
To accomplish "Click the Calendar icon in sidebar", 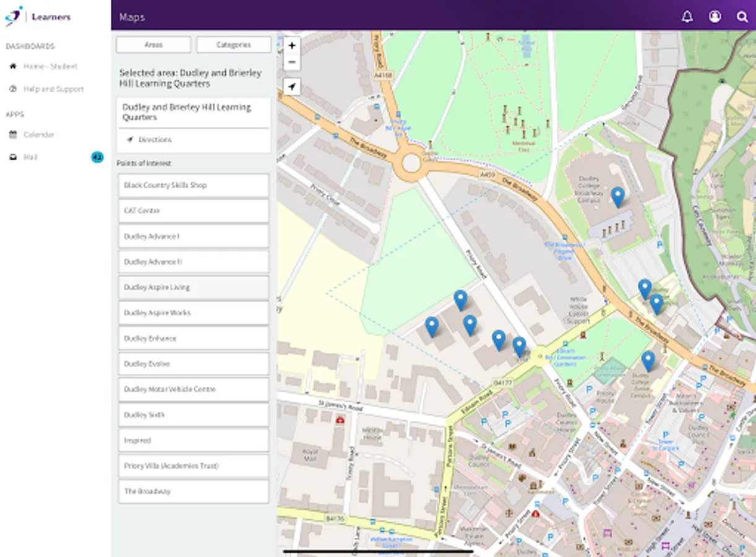I will (x=12, y=135).
